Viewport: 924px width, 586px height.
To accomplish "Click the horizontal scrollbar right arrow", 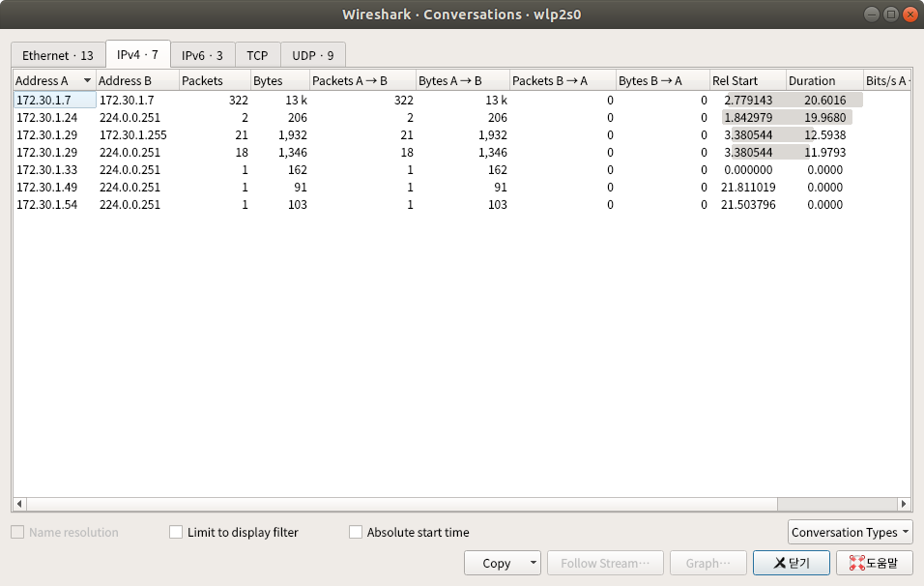I will click(x=904, y=504).
